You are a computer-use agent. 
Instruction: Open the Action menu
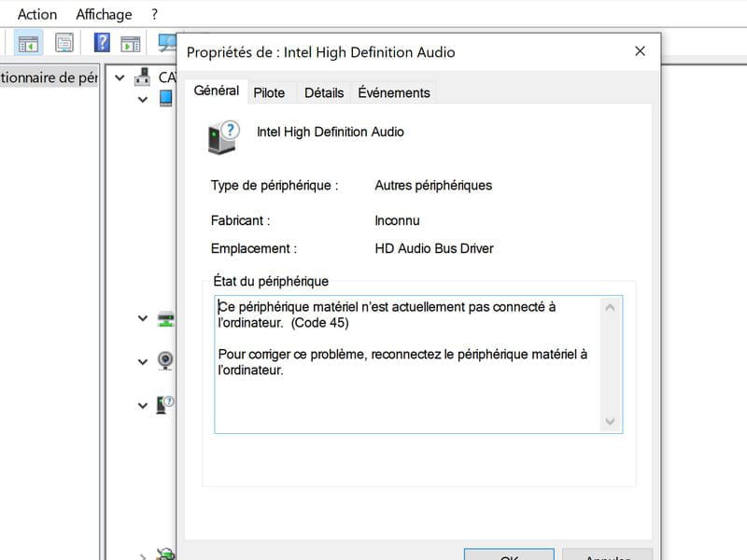37,14
